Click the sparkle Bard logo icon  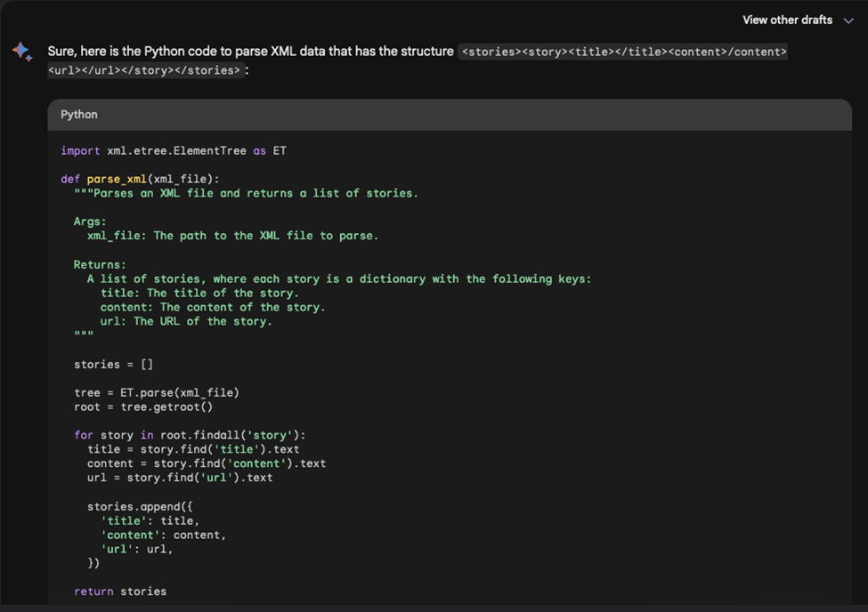(x=22, y=53)
